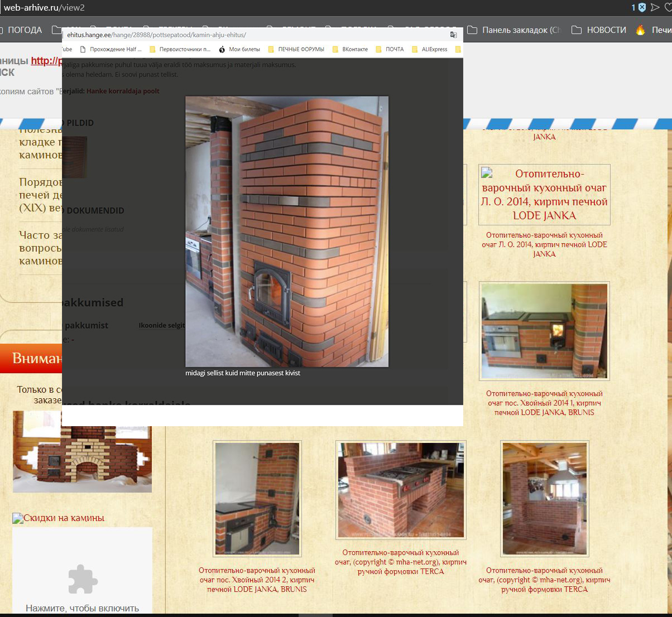
Task: Open the ПЕЧНЫЕ ФОРУМЫ bookmark folder
Action: coord(296,49)
